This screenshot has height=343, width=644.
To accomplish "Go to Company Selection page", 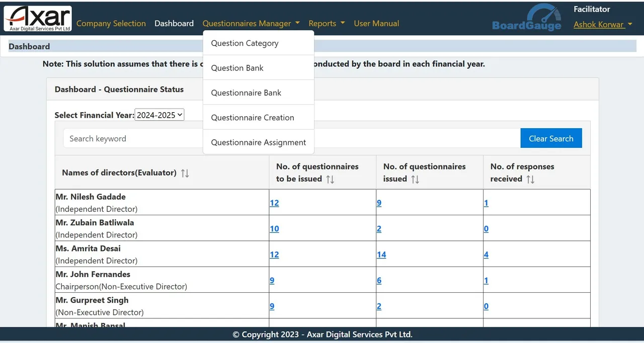I will click(111, 23).
